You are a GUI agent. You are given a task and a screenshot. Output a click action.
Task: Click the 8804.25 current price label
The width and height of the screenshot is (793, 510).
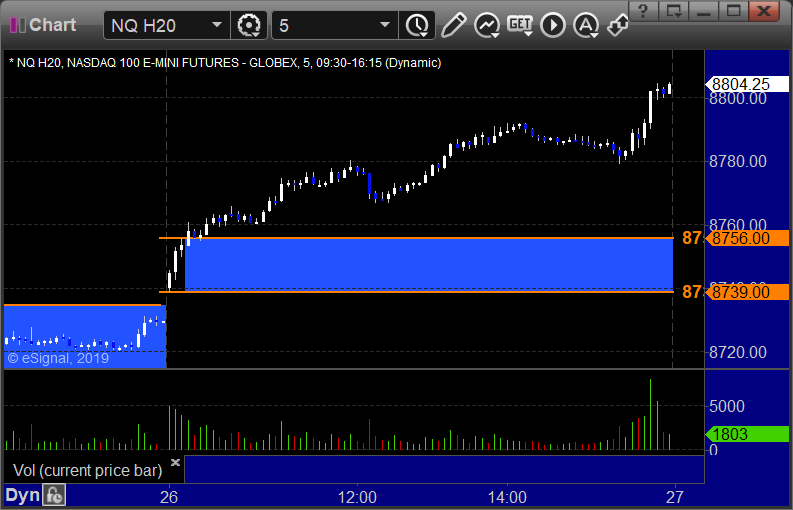[x=747, y=84]
